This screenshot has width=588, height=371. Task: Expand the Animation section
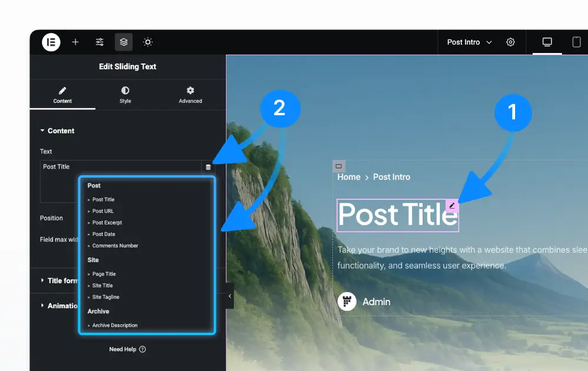tap(59, 306)
